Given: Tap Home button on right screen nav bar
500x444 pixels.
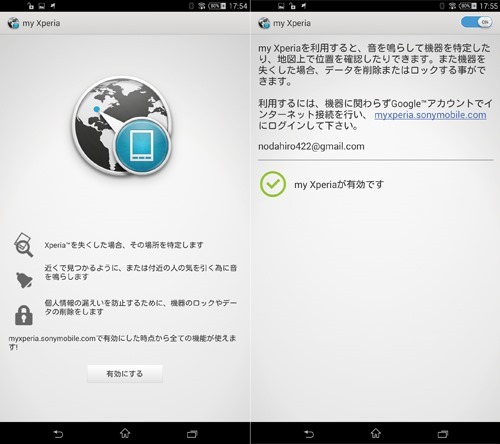Looking at the screenshot, I should [376, 433].
